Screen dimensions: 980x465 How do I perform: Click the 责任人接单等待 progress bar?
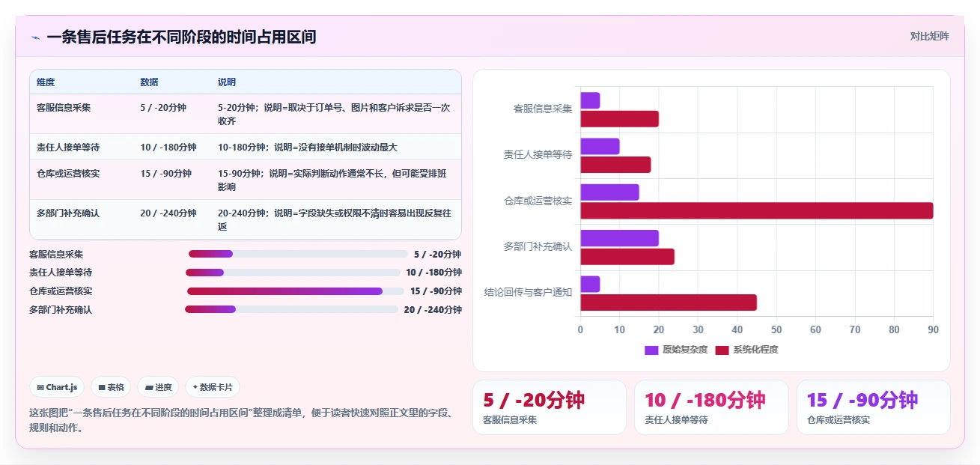(x=293, y=273)
